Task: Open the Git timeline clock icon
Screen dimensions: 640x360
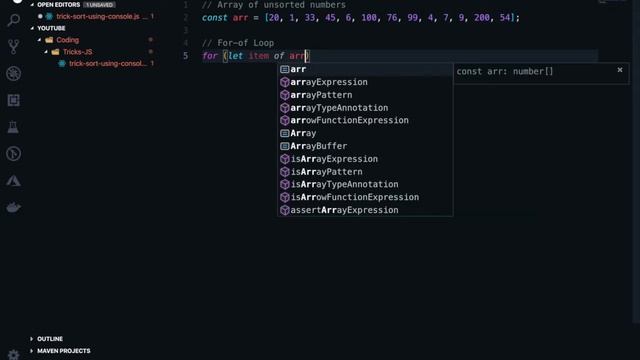Action: [x=13, y=154]
